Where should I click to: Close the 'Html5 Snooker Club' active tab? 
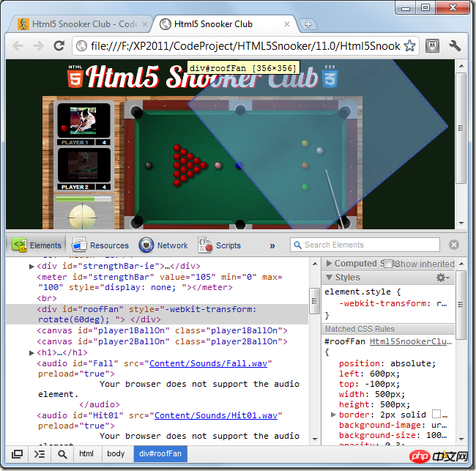pyautogui.click(x=287, y=24)
